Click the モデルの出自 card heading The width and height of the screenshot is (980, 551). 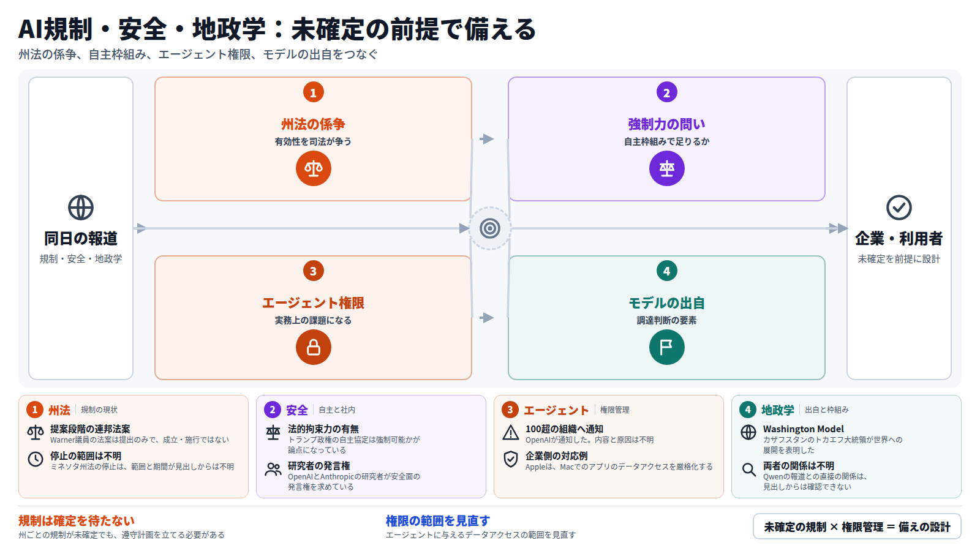tap(666, 303)
